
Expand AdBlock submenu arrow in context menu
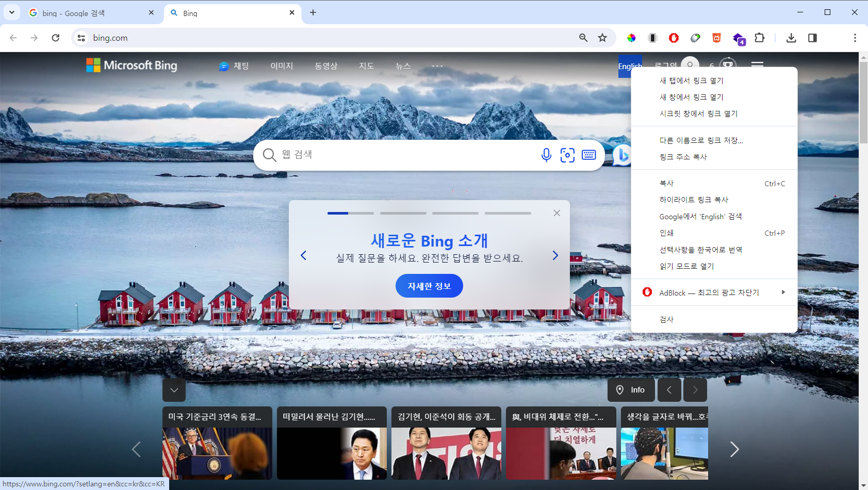click(x=783, y=292)
